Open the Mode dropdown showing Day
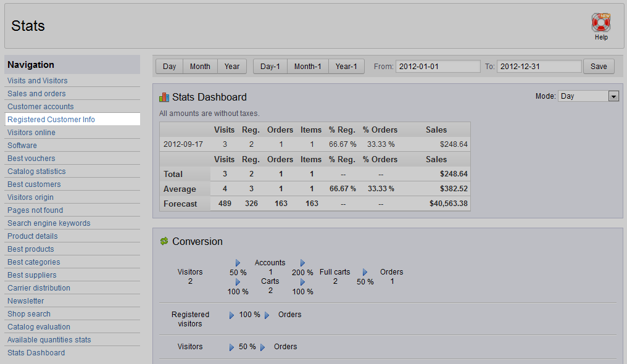This screenshot has height=364, width=627. [x=588, y=96]
